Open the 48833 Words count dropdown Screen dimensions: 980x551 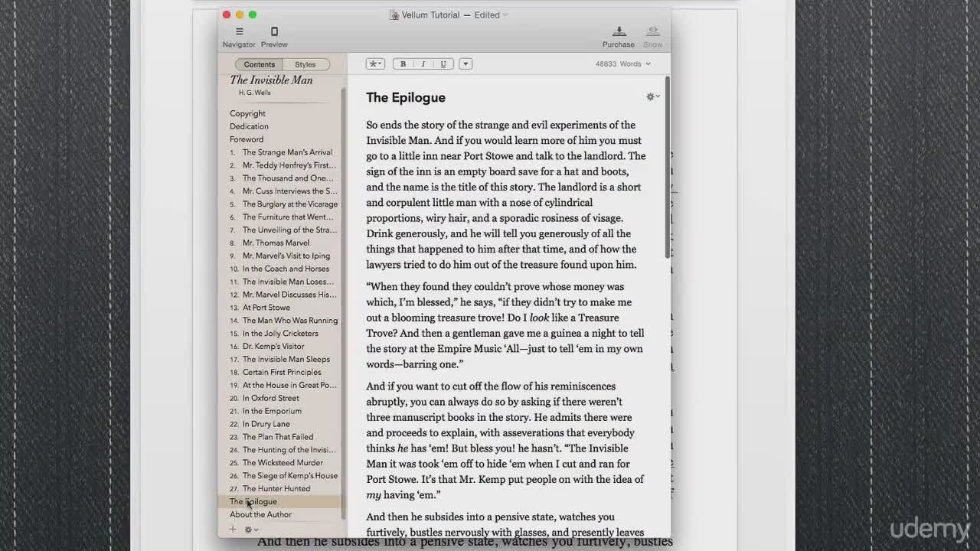click(623, 64)
